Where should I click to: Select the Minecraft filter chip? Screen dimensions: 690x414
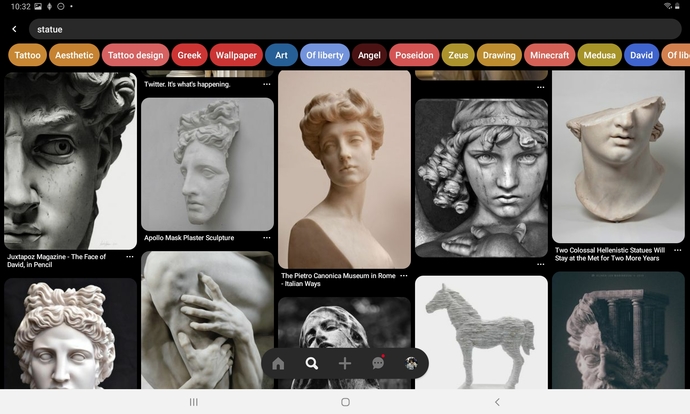(x=550, y=55)
